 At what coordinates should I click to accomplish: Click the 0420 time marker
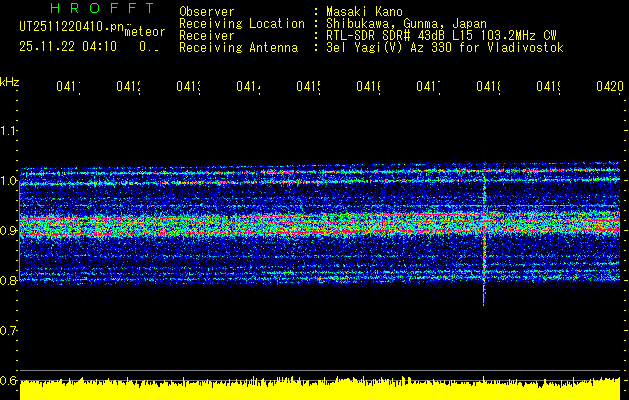pos(607,87)
